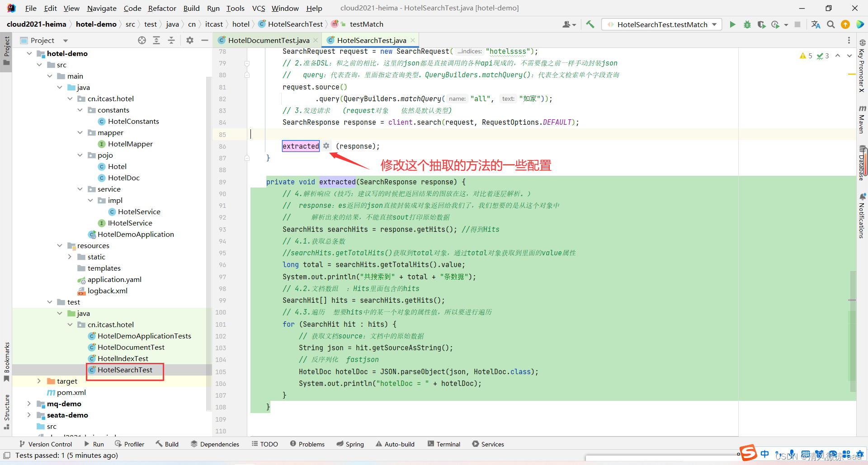Screen dimensions: 868x465
Task: Toggle fold marker at line 87
Action: click(x=247, y=158)
